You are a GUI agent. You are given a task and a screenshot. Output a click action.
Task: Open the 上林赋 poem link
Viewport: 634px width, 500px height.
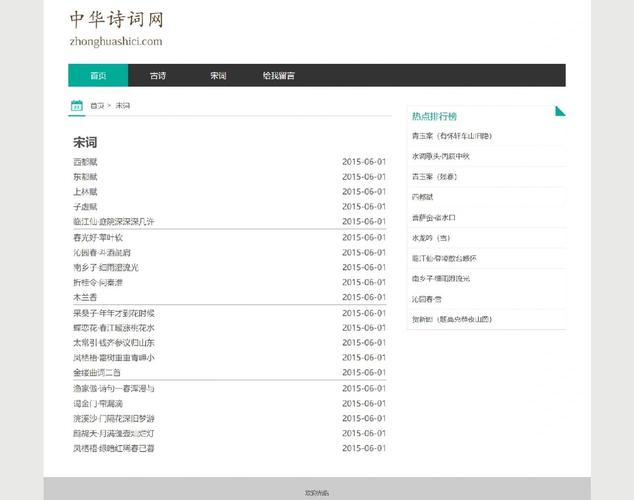tap(85, 192)
